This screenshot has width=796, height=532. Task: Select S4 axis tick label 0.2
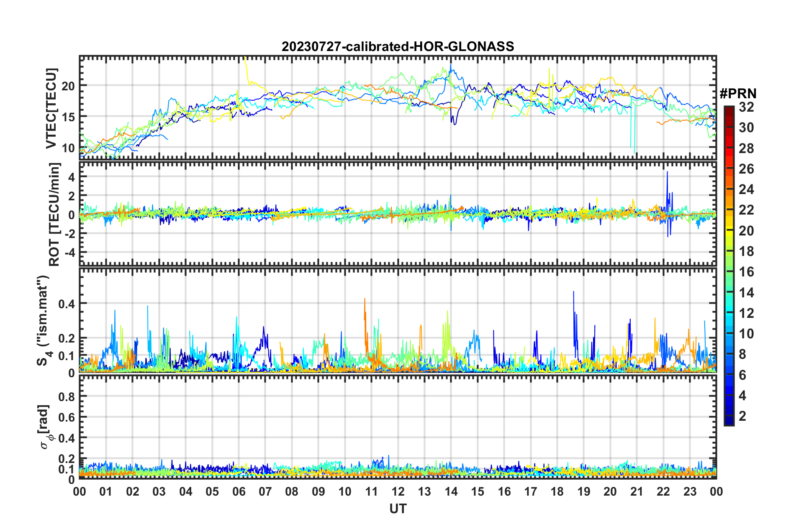click(x=67, y=339)
